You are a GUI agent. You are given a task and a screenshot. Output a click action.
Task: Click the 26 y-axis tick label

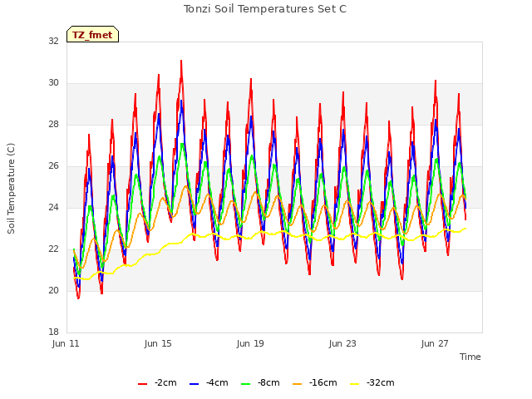click(53, 165)
